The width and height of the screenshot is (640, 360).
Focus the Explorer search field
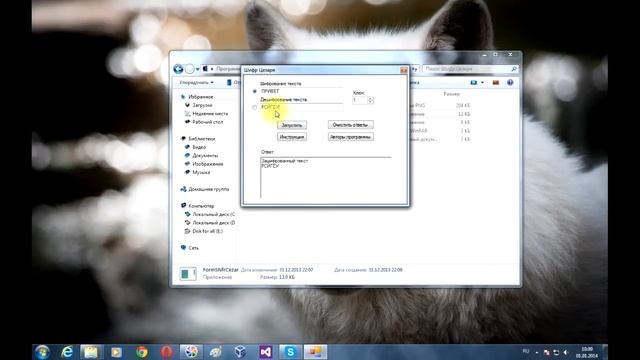(470, 69)
